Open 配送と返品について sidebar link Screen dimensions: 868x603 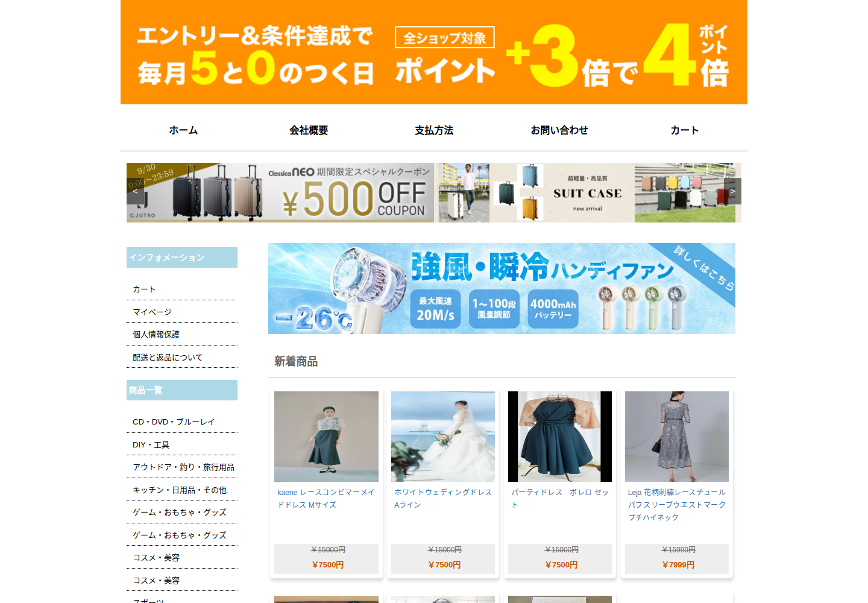[168, 358]
